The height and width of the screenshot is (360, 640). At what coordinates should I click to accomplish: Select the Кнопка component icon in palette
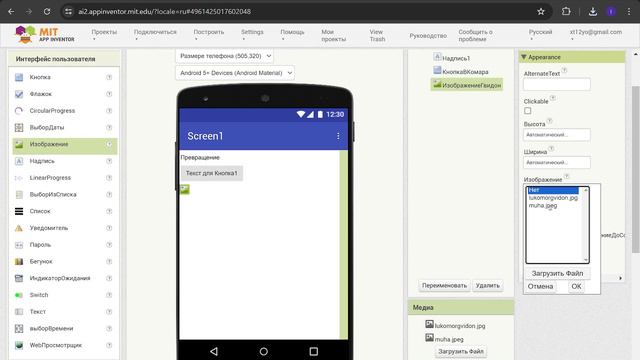click(19, 77)
